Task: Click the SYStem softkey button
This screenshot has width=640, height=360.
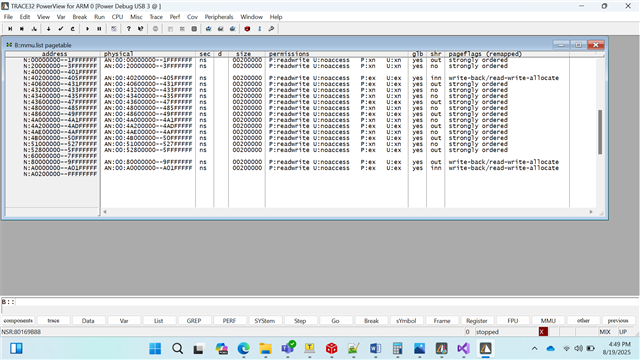Action: click(264, 321)
